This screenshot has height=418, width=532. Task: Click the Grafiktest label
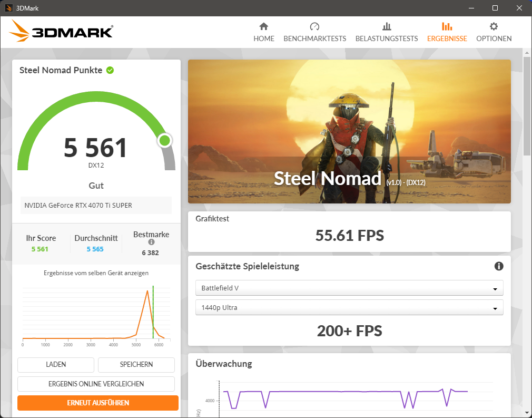click(212, 219)
